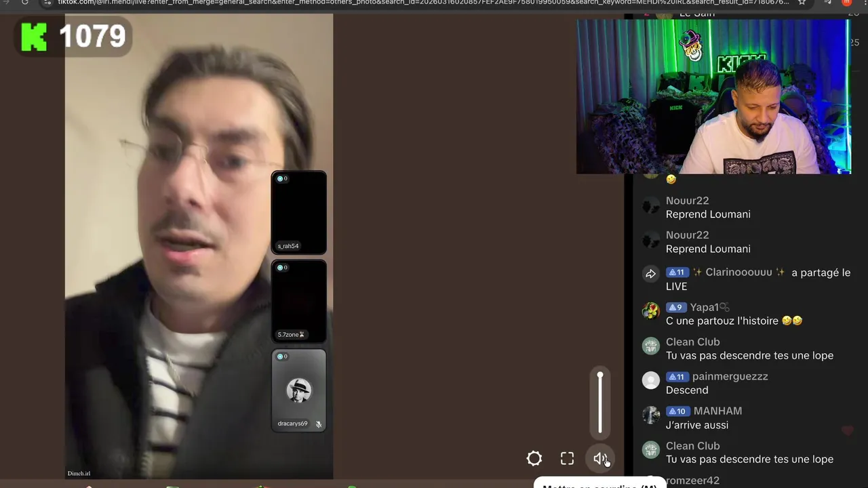Select the dracarys69 guest tile
Image resolution: width=868 pixels, height=488 pixels.
point(299,390)
